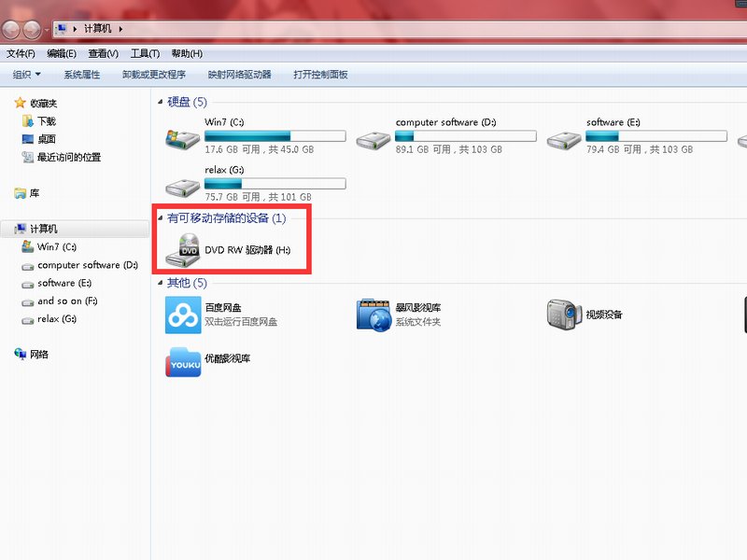Screen dimensions: 747x560
Task: Click the 计算机 icon in navigation pane
Action: pos(20,229)
